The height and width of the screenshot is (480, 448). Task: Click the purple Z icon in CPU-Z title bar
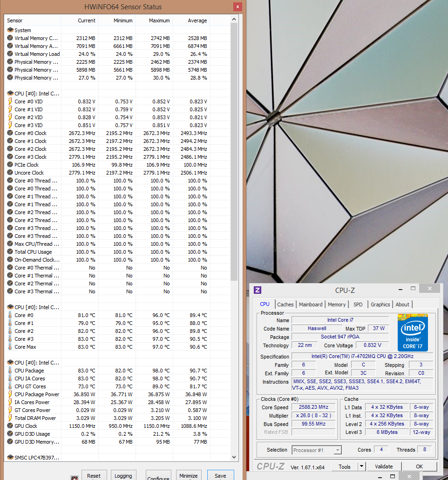258,290
